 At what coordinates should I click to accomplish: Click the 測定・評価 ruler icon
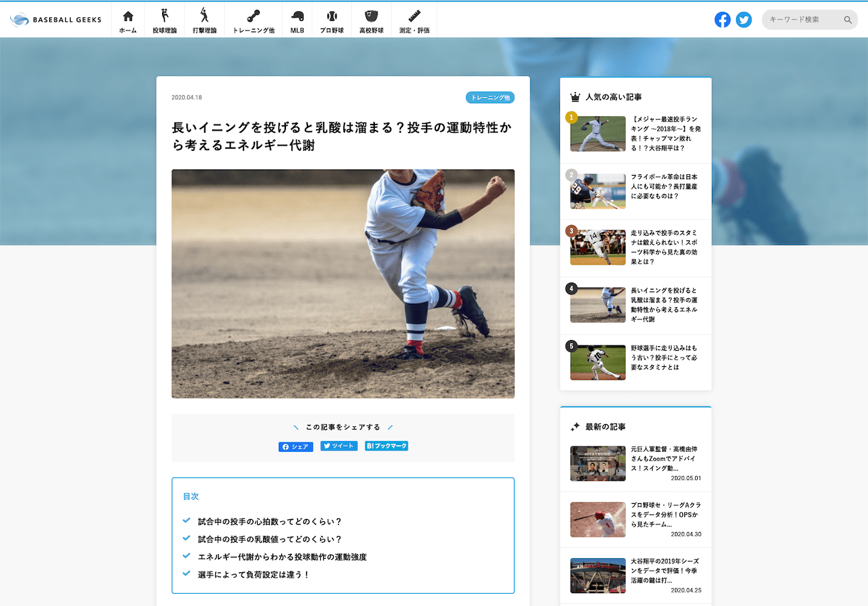coord(414,16)
